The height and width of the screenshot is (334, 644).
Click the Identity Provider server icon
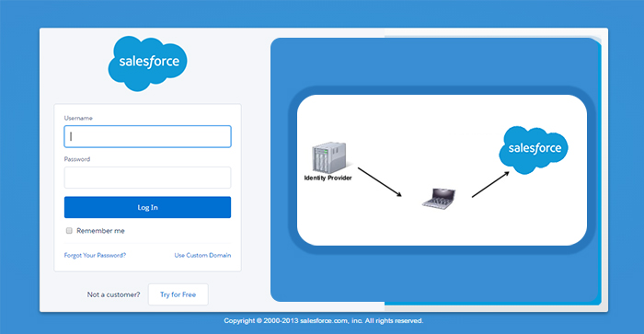[x=329, y=157]
